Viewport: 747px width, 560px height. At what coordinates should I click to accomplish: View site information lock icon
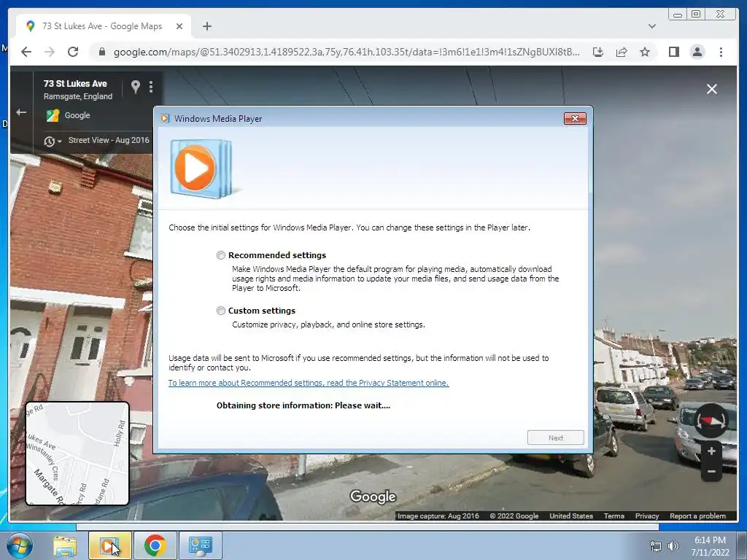coord(101,52)
